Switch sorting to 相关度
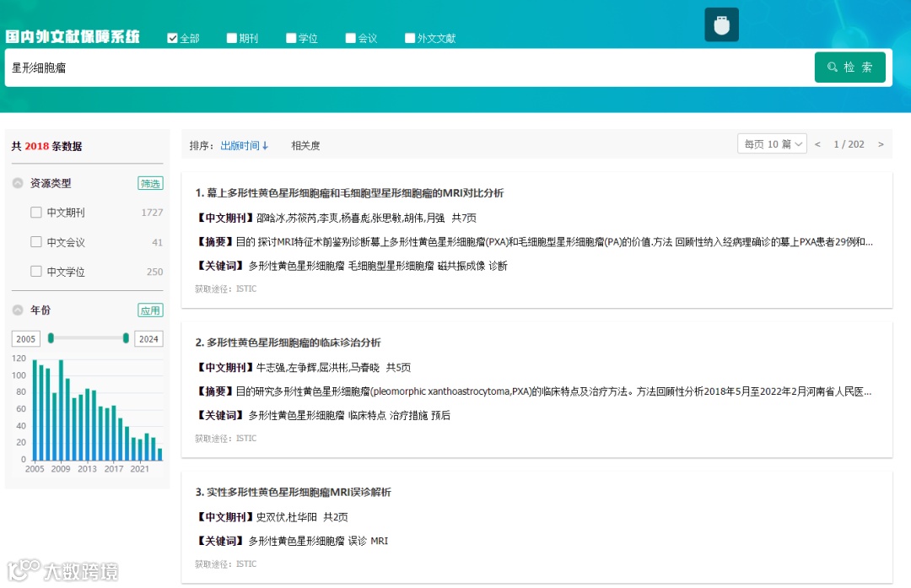 pyautogui.click(x=305, y=144)
